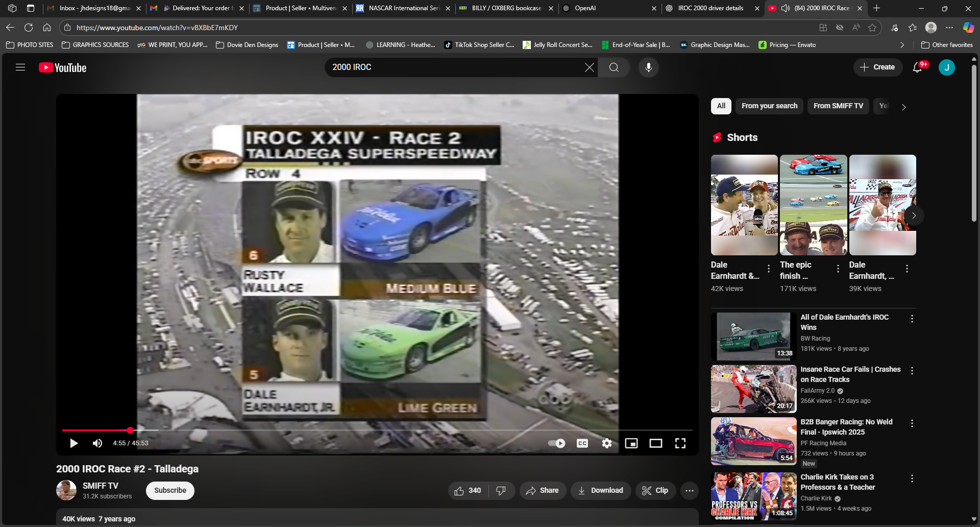Clear the search box text
Viewport: 980px width, 527px height.
[x=589, y=67]
